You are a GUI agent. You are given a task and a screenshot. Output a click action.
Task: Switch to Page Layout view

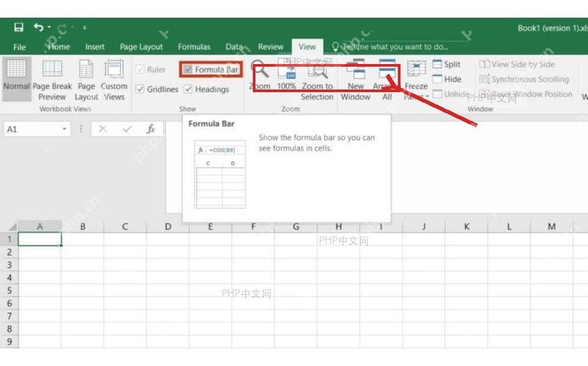[86, 80]
